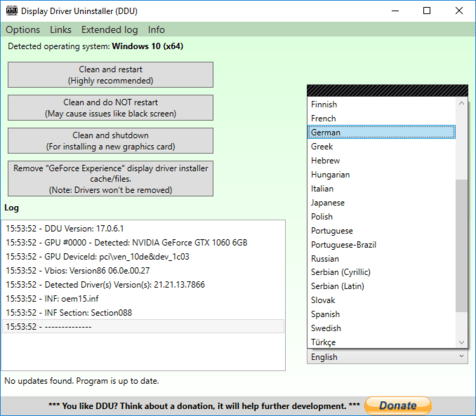Click language combo box dropdown arrow
The width and height of the screenshot is (476, 416).
(462, 356)
